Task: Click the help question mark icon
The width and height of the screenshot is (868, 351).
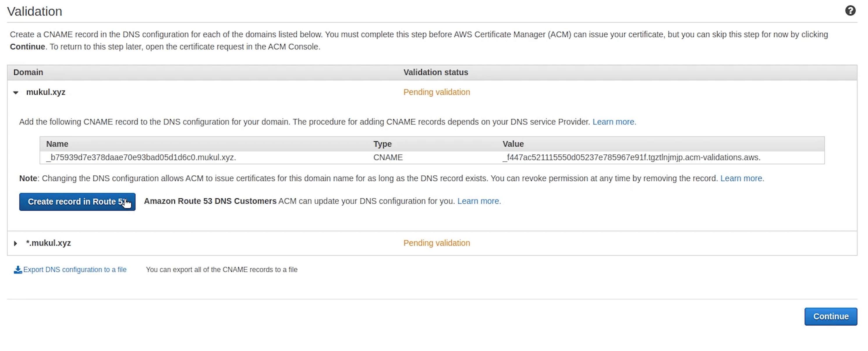Action: click(850, 11)
